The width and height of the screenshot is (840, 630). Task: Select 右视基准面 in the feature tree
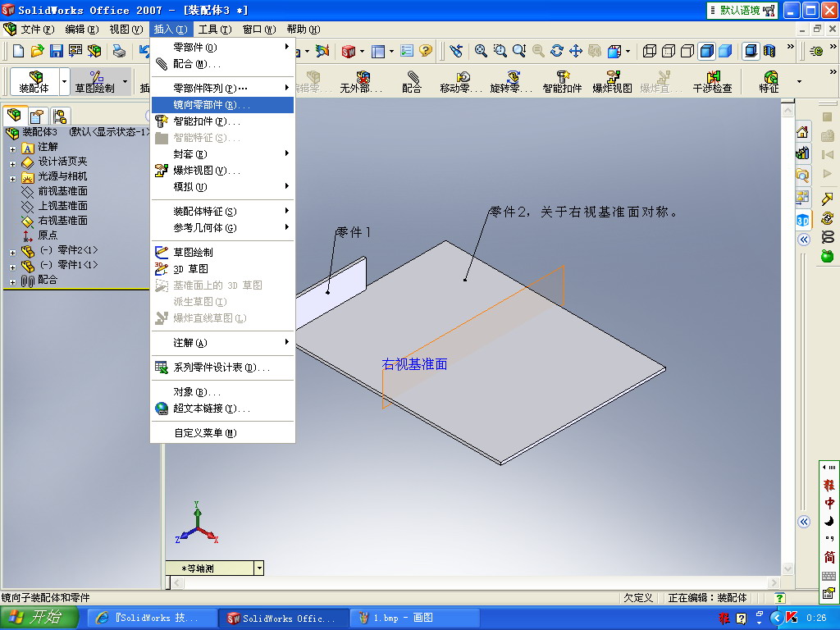tap(62, 220)
